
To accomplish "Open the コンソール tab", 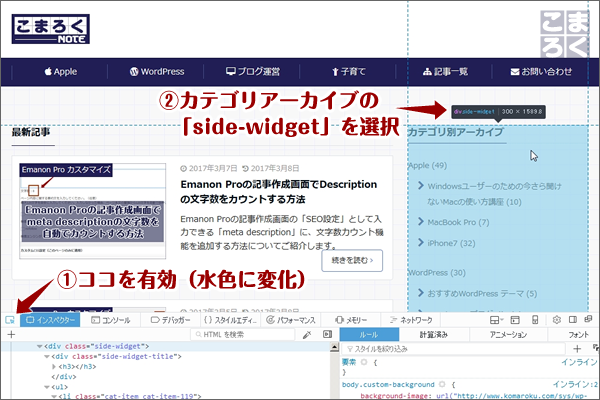I will (111, 320).
